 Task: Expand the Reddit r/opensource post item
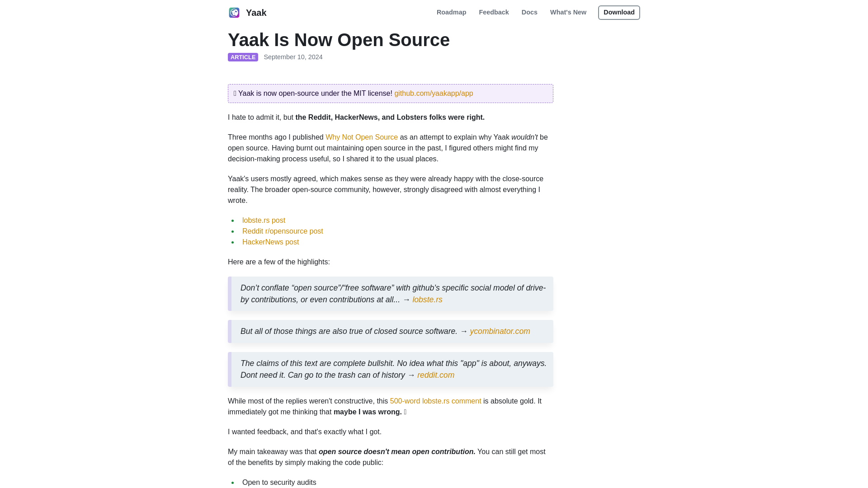click(282, 231)
